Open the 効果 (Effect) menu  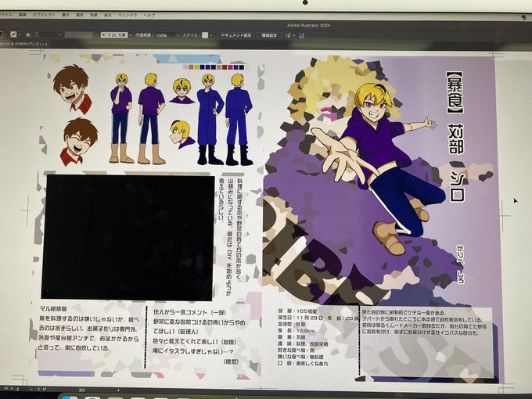(94, 15)
